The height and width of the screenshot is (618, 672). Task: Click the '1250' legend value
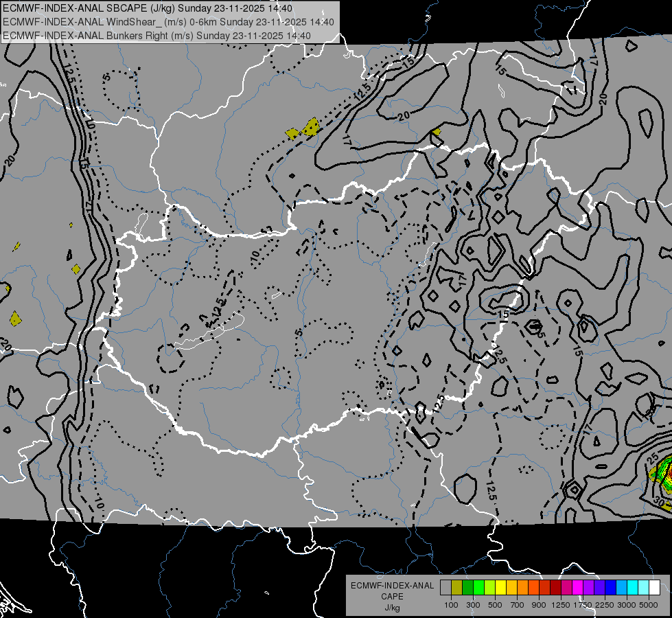561,605
